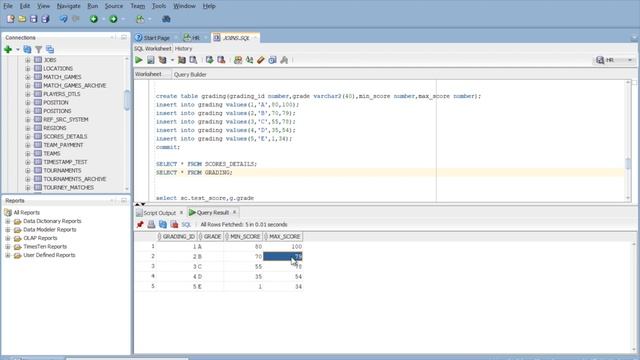The image size is (640, 360).
Task: Expand the LOCATIONS table node
Action: click(x=28, y=69)
